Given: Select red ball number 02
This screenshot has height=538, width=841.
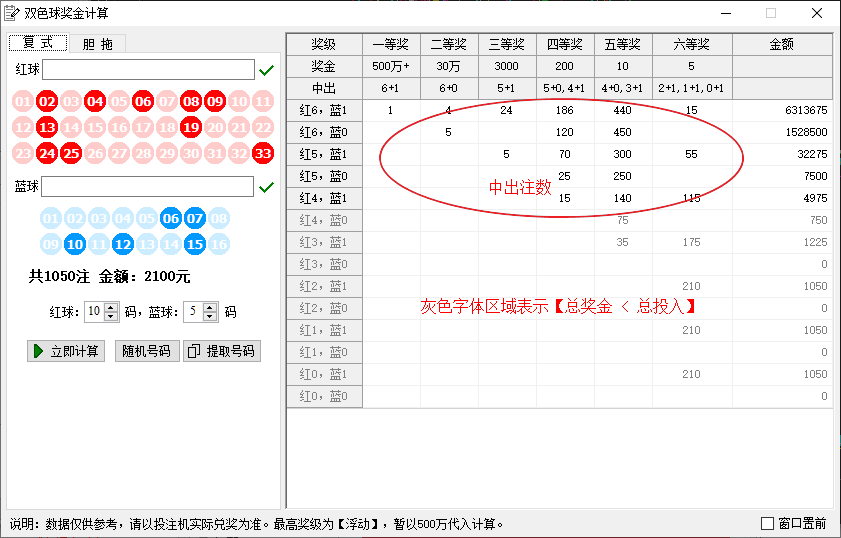Looking at the screenshot, I should coord(46,101).
